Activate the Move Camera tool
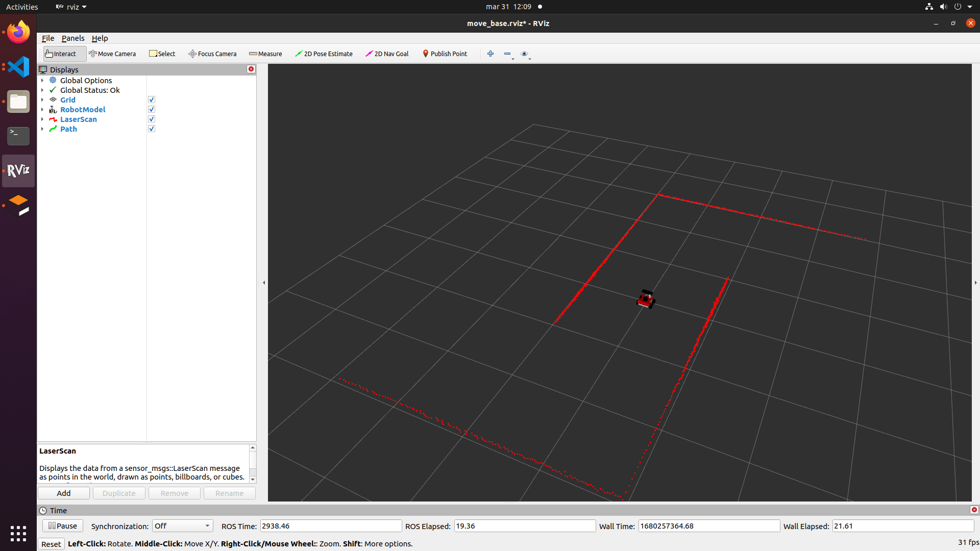The width and height of the screenshot is (980, 551). coord(112,54)
